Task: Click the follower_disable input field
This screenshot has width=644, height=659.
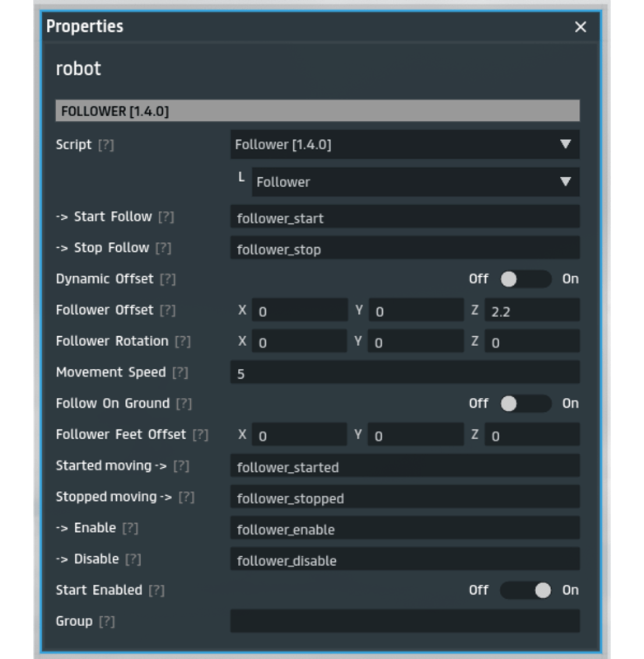Action: pyautogui.click(x=404, y=560)
